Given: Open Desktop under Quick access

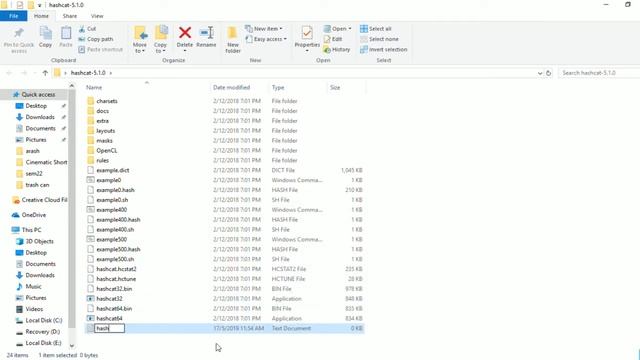Looking at the screenshot, I should (x=36, y=106).
